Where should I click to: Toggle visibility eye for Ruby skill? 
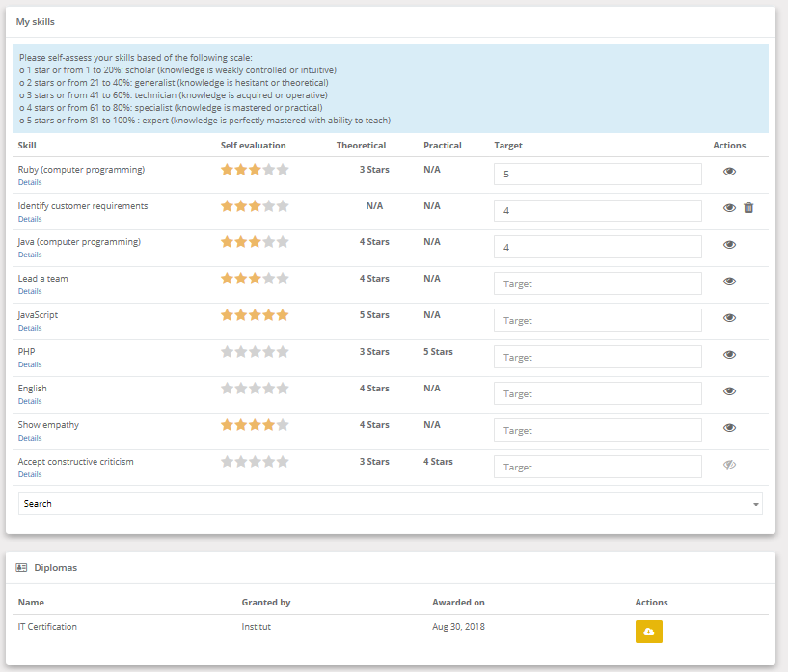(x=729, y=172)
